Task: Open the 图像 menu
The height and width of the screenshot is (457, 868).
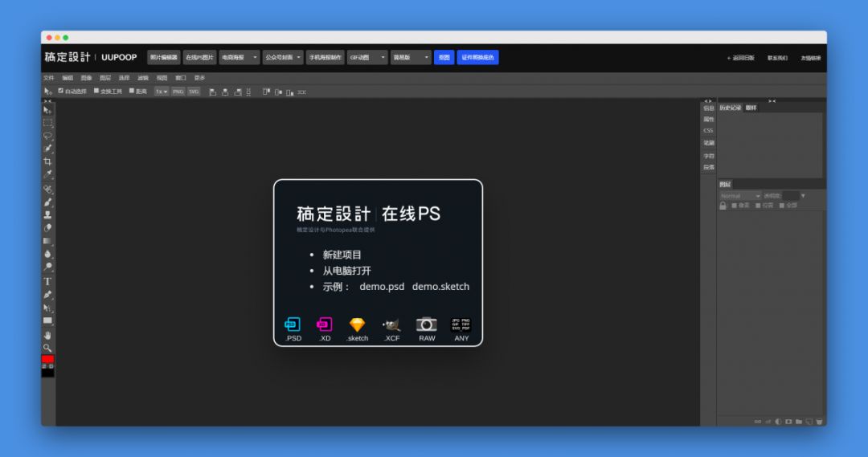Action: pos(86,78)
